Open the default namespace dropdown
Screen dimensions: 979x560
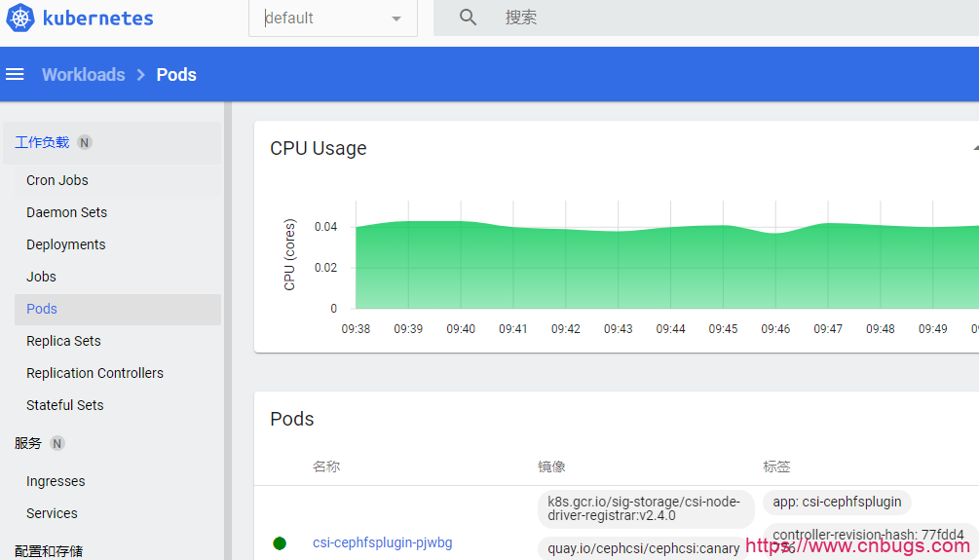click(333, 19)
